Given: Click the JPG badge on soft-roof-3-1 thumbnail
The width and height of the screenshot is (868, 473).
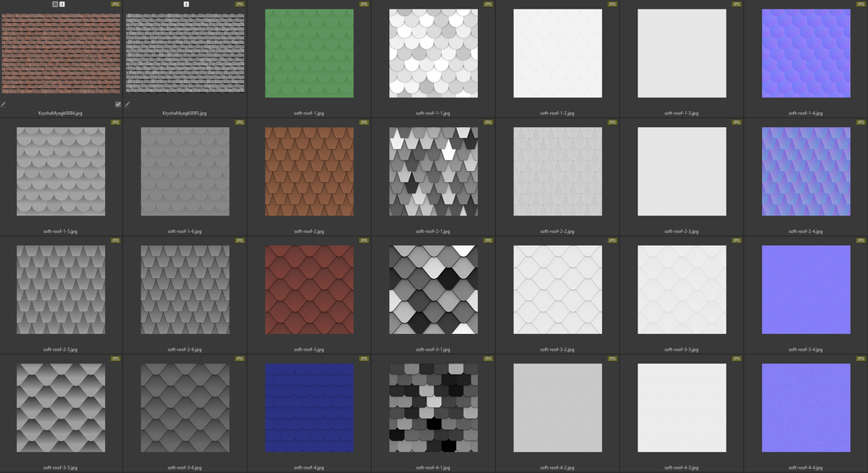Looking at the screenshot, I should click(487, 241).
